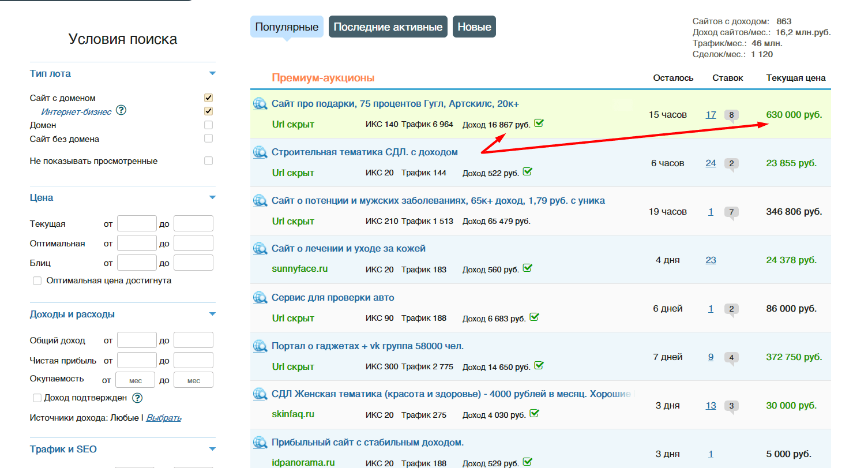Click globe icon beside 'Строительная тематика СДЛ' lot

[260, 152]
